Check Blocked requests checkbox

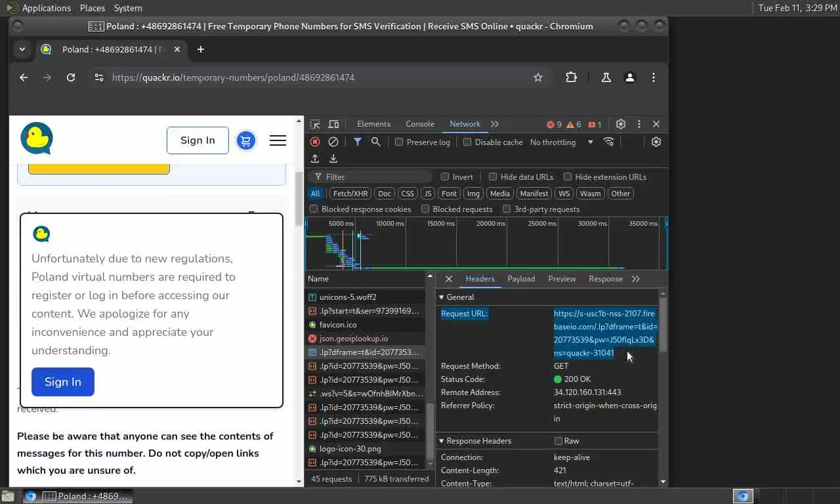pos(425,209)
